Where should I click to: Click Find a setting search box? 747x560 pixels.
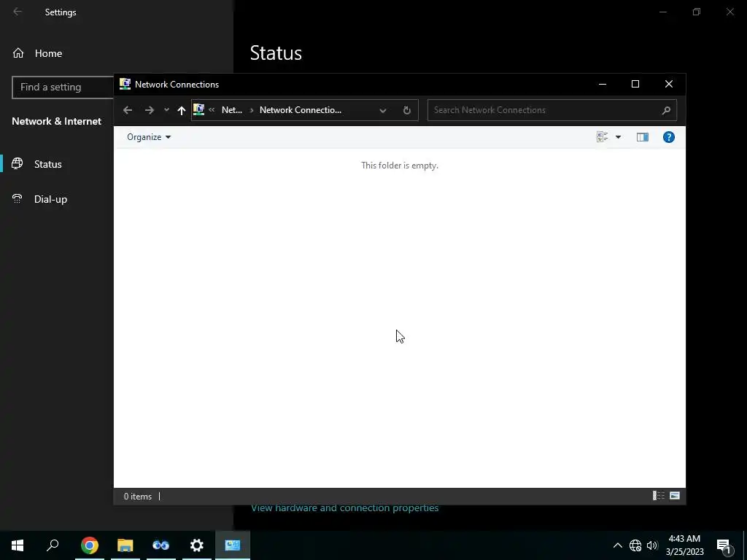coord(63,87)
